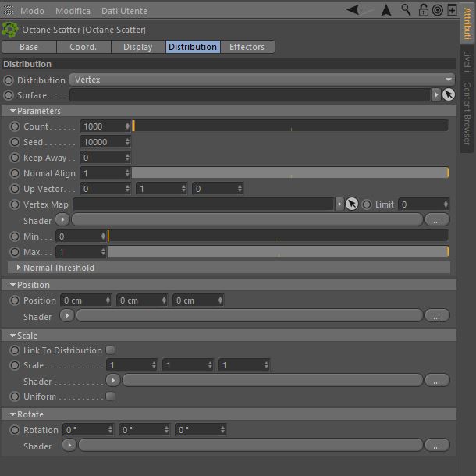Open the Modifica menu
This screenshot has height=476, width=476.
73,11
